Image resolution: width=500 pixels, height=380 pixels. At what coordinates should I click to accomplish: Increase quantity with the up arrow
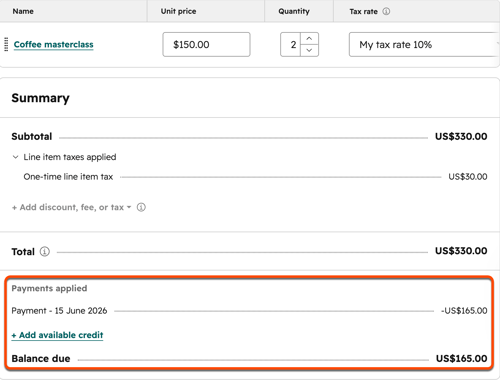click(309, 38)
